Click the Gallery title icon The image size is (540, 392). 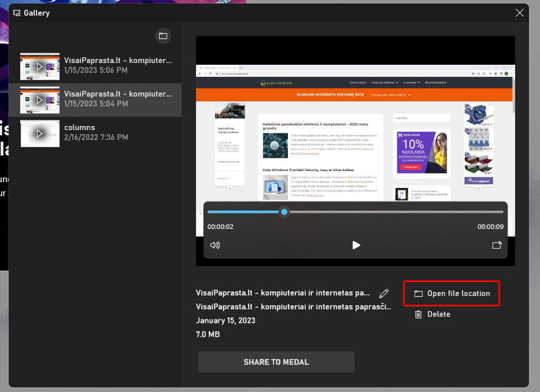[17, 13]
